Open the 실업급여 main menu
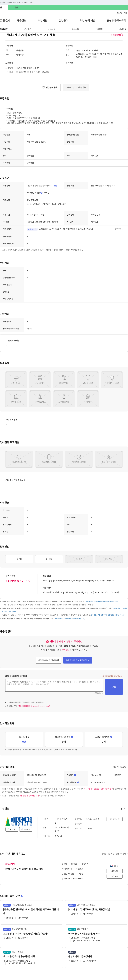Screen dimensions: 128x980 coord(63,21)
